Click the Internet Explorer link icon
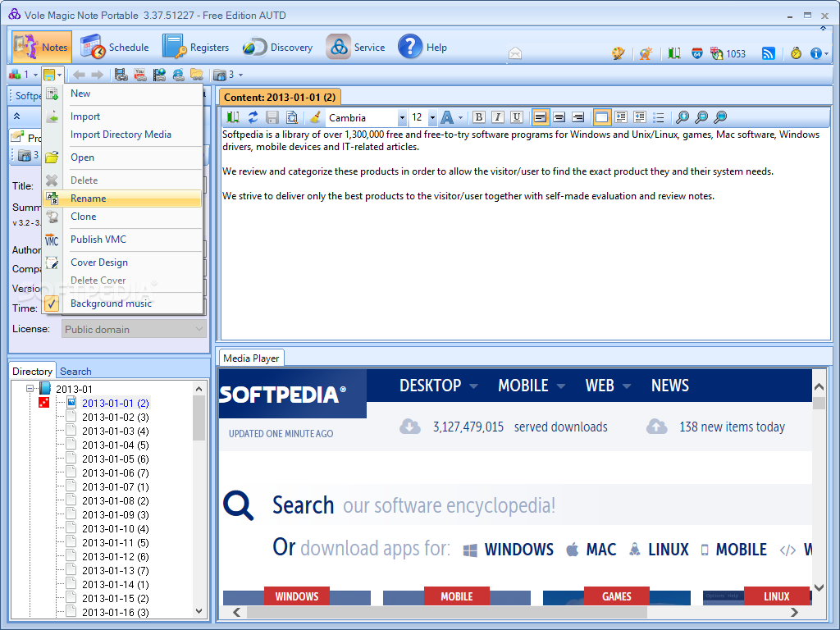The width and height of the screenshot is (840, 630). (178, 75)
